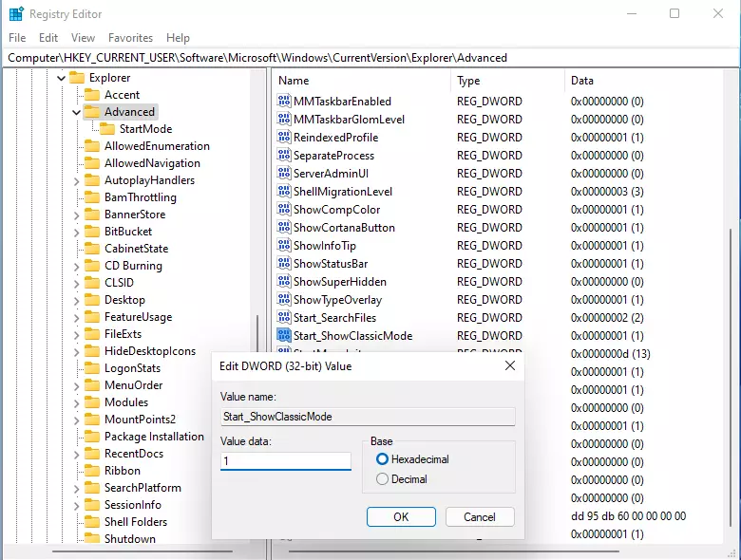The height and width of the screenshot is (560, 741).
Task: Click the MMTaskbarGlomLevel DWORD value icon
Action: [283, 119]
